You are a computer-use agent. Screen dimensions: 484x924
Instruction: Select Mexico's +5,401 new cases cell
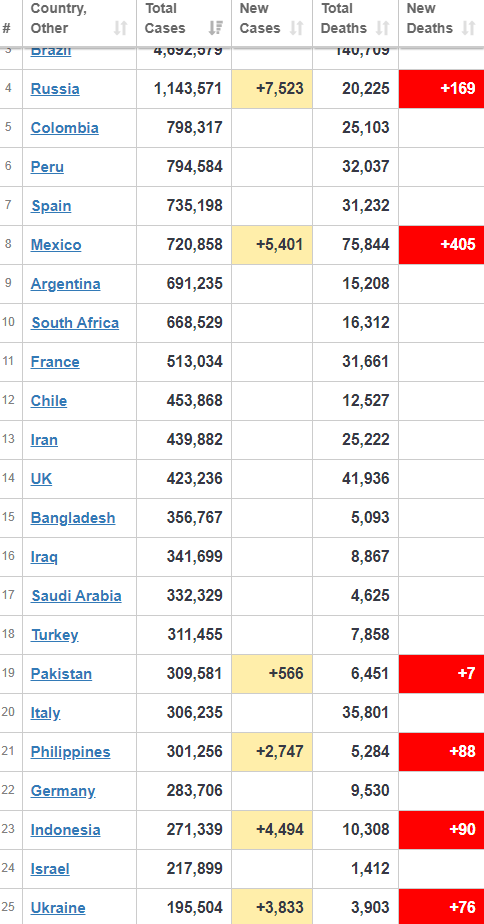(272, 245)
